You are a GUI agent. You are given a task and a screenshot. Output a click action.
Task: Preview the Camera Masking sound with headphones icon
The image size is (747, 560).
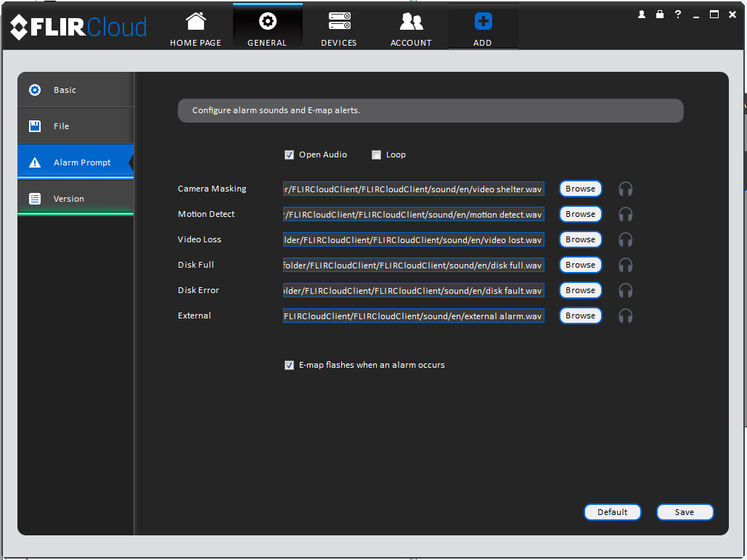click(x=625, y=189)
